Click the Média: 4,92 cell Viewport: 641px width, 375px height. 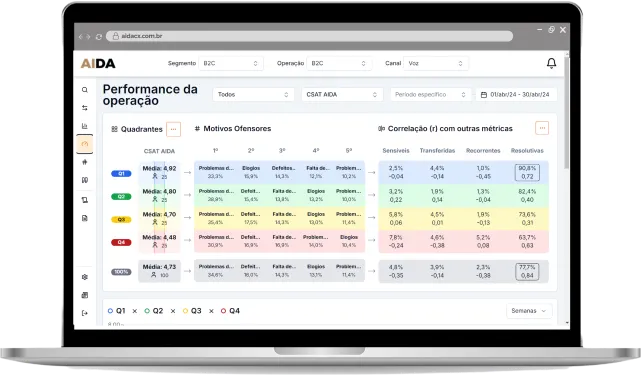(x=159, y=172)
